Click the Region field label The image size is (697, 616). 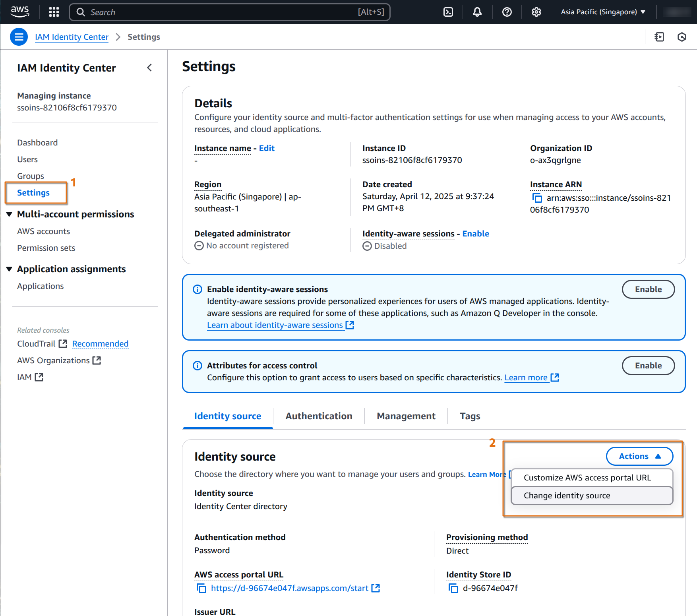208,184
